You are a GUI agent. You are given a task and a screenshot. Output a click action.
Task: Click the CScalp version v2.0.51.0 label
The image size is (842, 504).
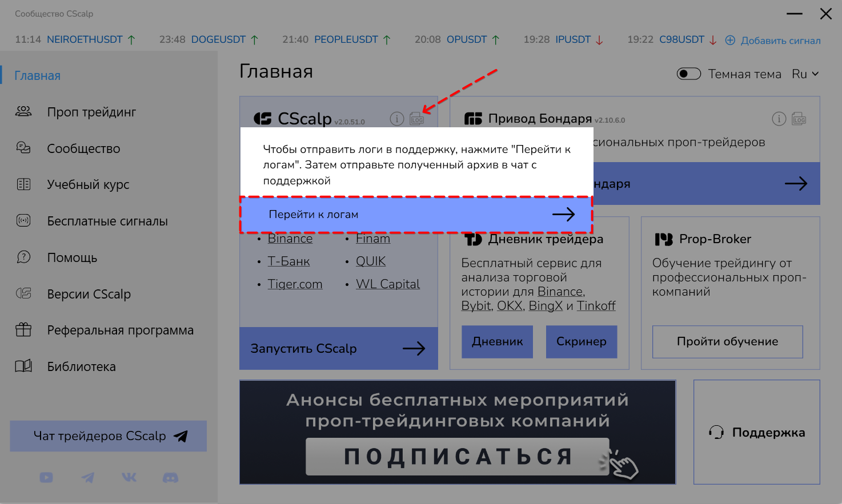tap(350, 122)
